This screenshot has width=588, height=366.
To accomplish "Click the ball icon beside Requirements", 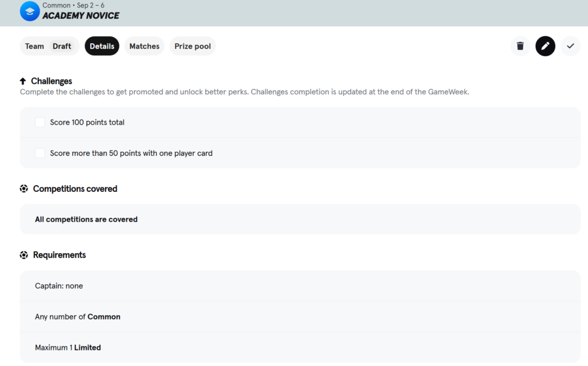I will [x=24, y=255].
